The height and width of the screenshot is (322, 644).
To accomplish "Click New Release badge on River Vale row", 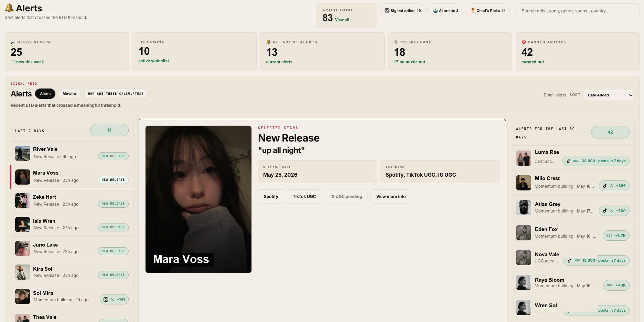I will click(113, 156).
